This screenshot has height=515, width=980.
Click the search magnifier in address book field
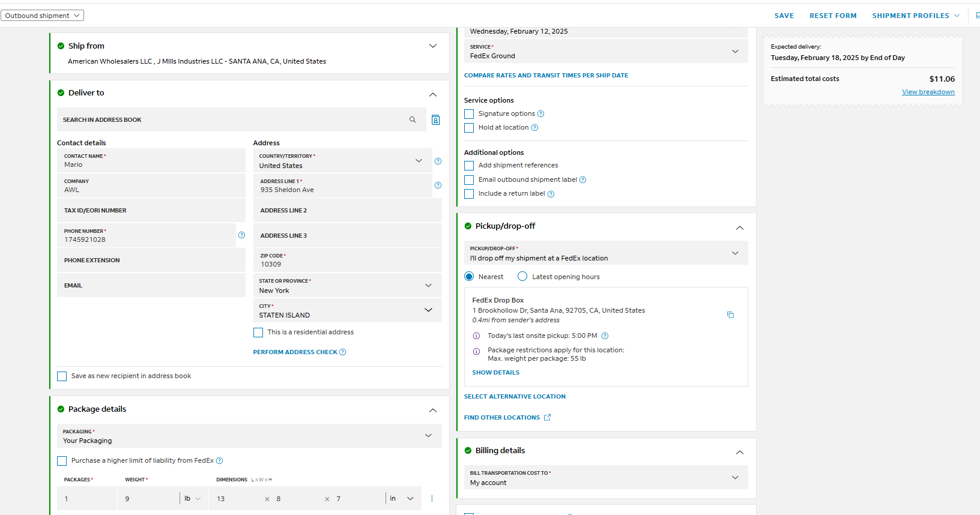point(413,119)
